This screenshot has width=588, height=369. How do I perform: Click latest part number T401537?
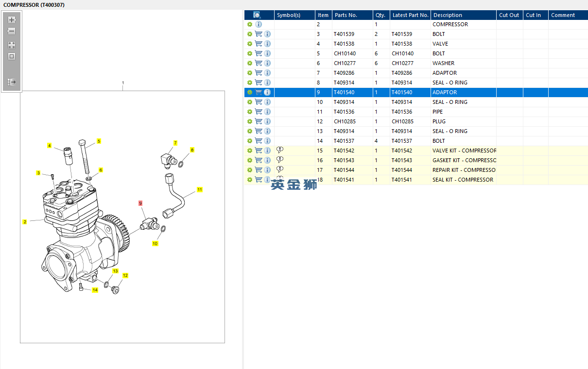(x=402, y=141)
